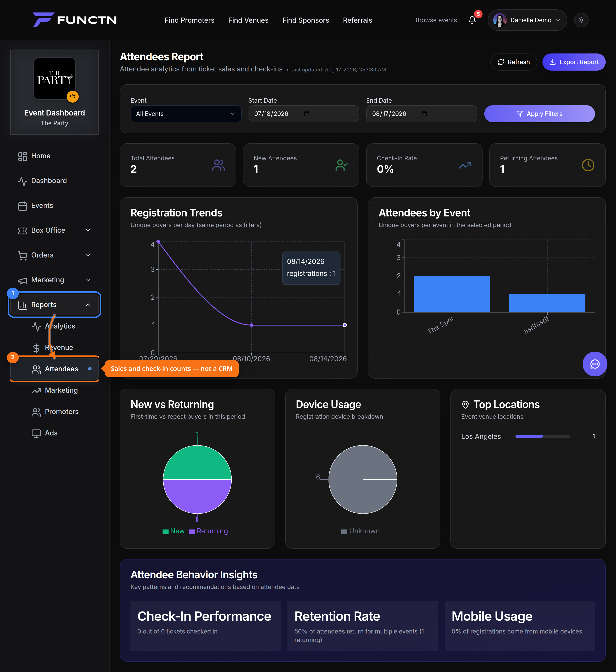Expand the Orders chevron

88,255
